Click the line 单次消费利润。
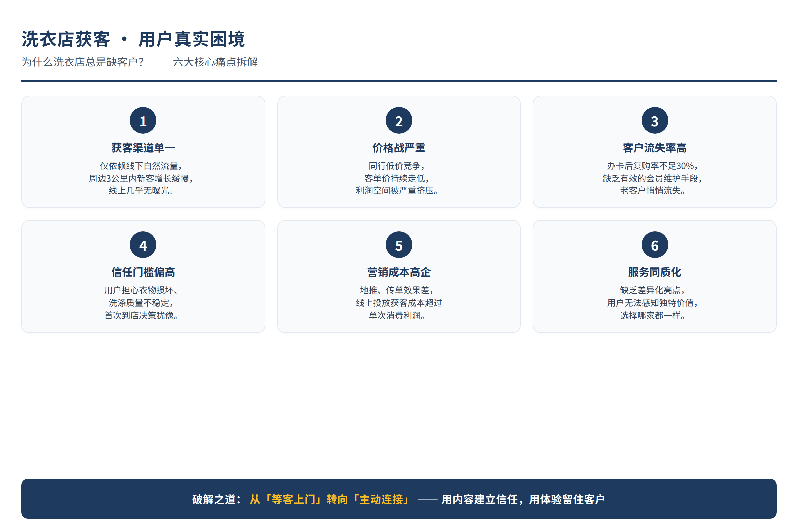This screenshot has height=532, width=798. (x=398, y=315)
